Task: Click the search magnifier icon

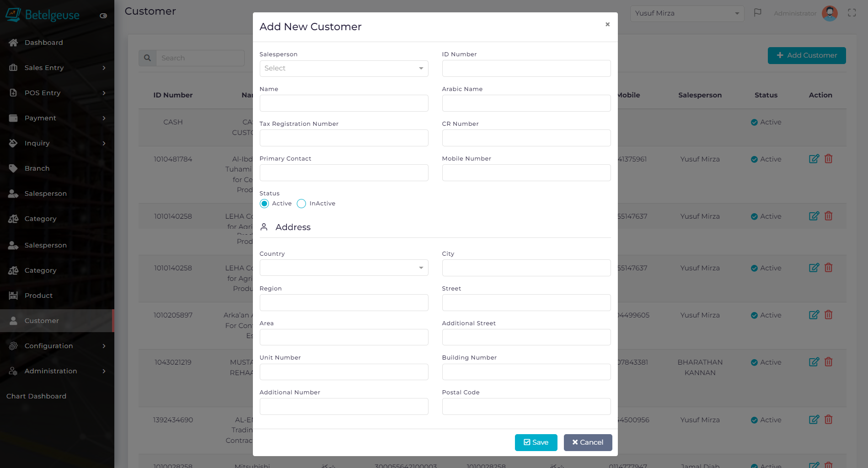Action: tap(147, 58)
